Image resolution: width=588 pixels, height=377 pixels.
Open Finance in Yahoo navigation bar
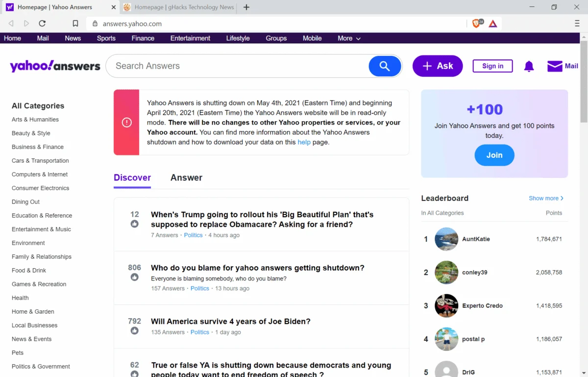tap(143, 38)
